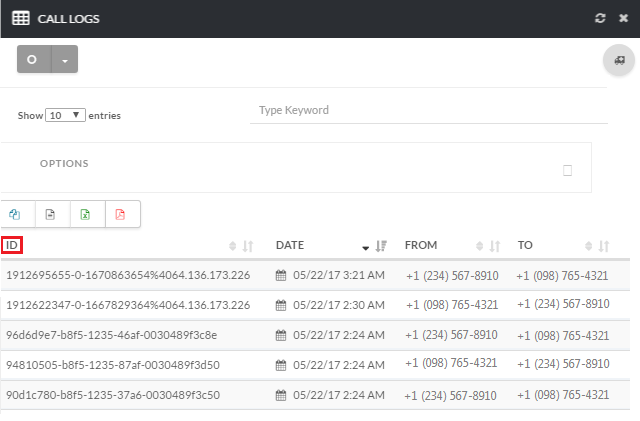Screen dimensions: 640x421
Task: Toggle sort order on the TO column
Action: click(x=603, y=245)
